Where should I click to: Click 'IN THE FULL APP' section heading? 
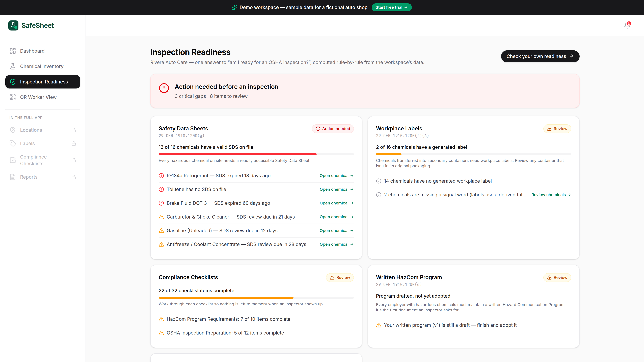coord(26,118)
